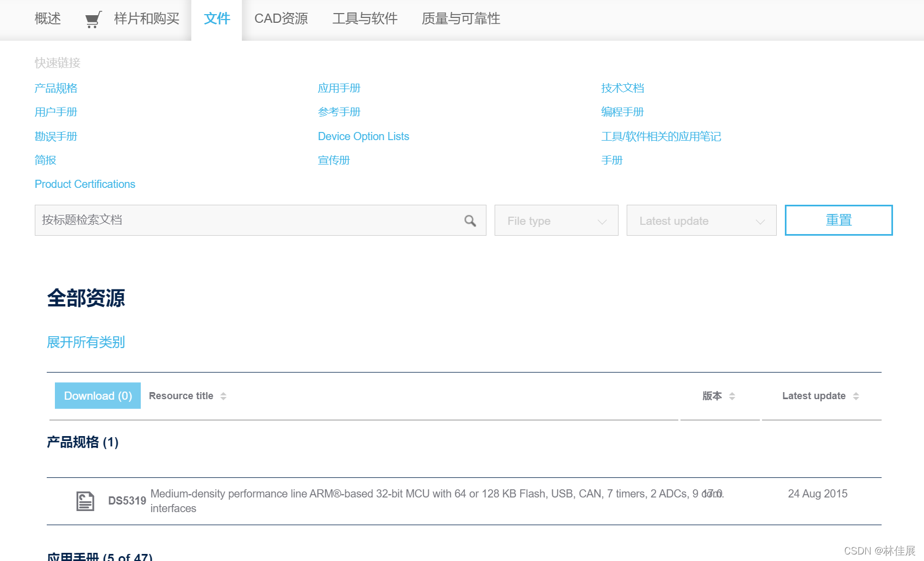Click 展开所有类别 link
This screenshot has width=924, height=561.
86,342
